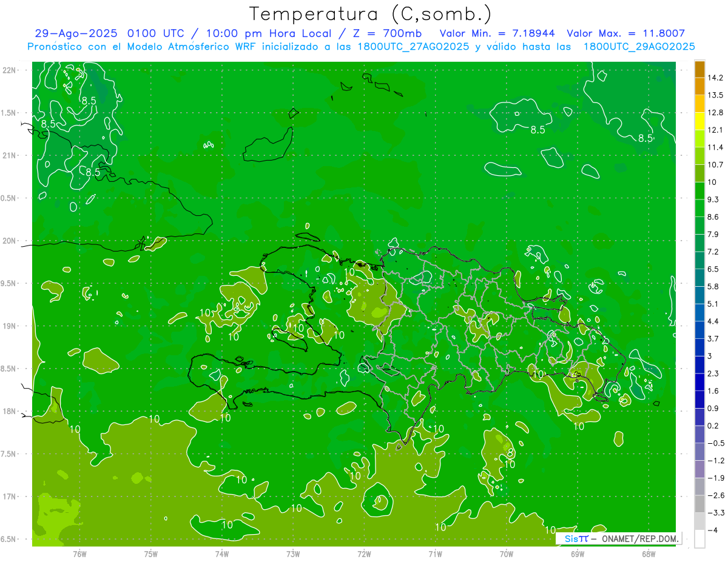Click the '70W' longitude axis label

click(x=507, y=554)
